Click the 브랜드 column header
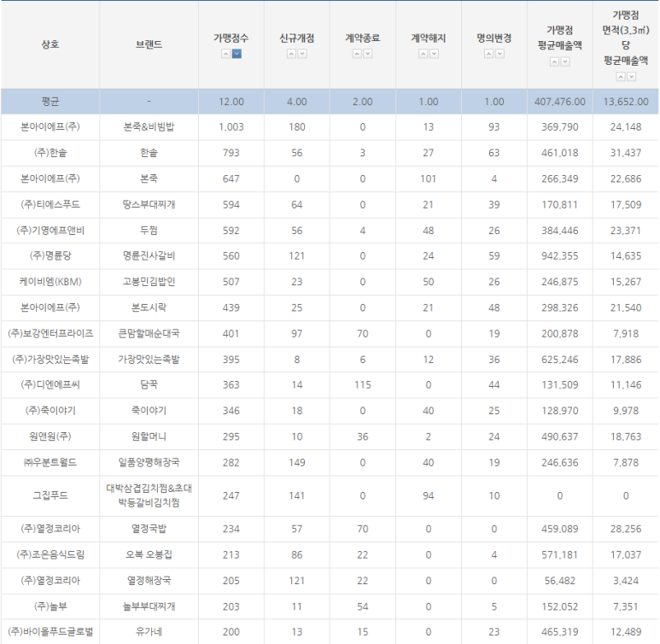The height and width of the screenshot is (644, 660). (149, 44)
